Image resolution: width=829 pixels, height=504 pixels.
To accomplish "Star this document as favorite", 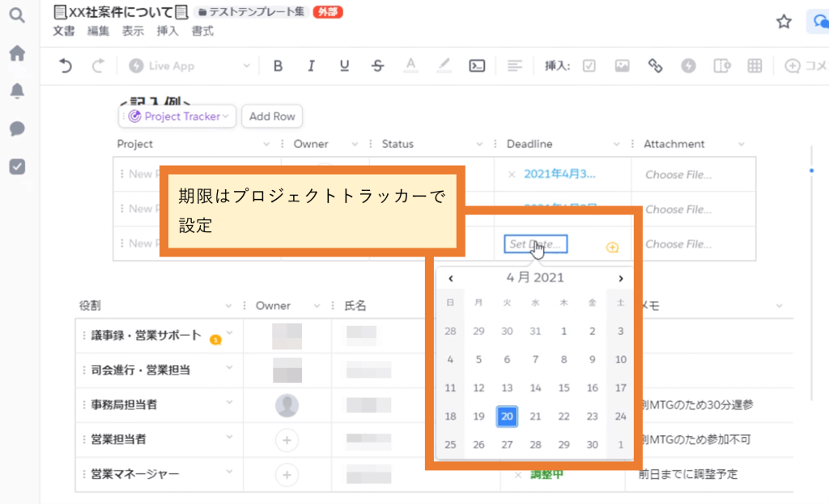I will 784,22.
